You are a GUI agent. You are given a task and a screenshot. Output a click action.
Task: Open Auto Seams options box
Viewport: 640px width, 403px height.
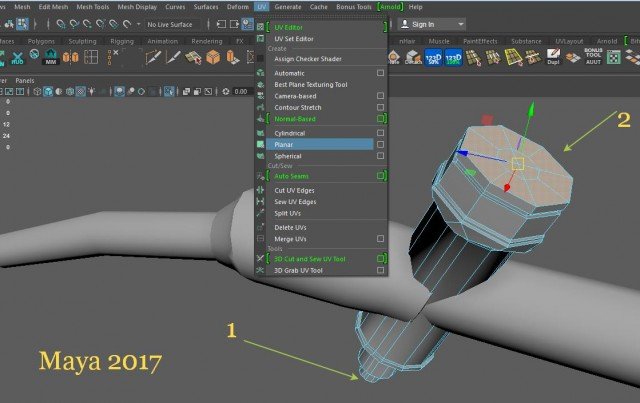380,176
